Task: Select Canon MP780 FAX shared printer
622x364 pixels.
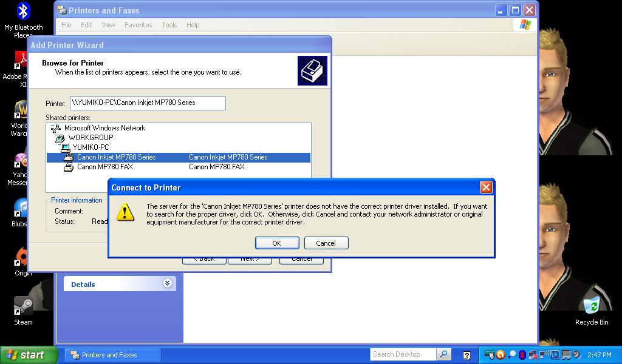Action: click(179, 167)
